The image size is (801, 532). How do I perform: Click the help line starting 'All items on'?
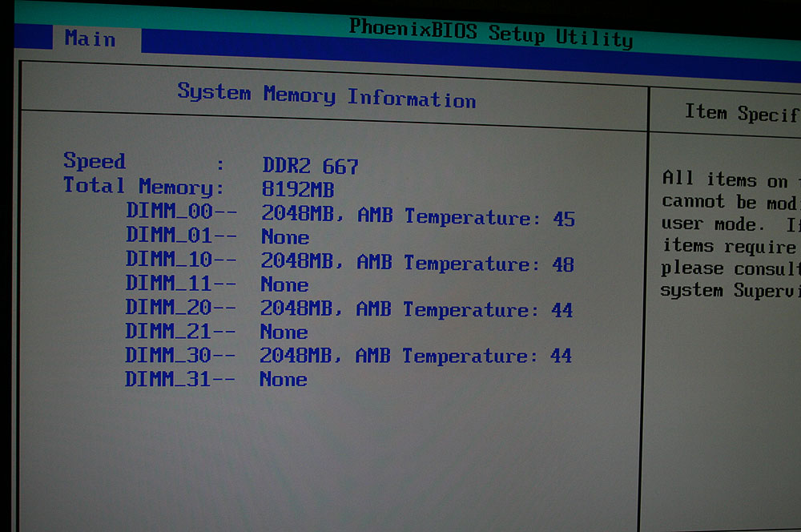click(731, 179)
